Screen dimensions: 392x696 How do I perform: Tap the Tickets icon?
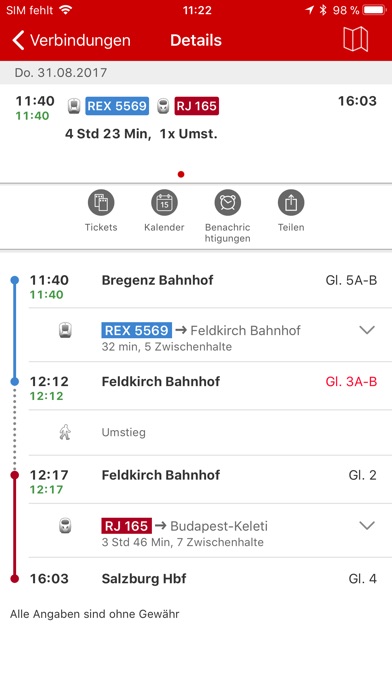coord(101,203)
